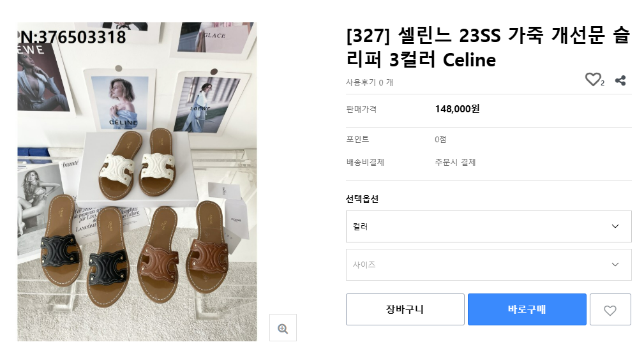Click the 선택옵션 heading

point(362,199)
